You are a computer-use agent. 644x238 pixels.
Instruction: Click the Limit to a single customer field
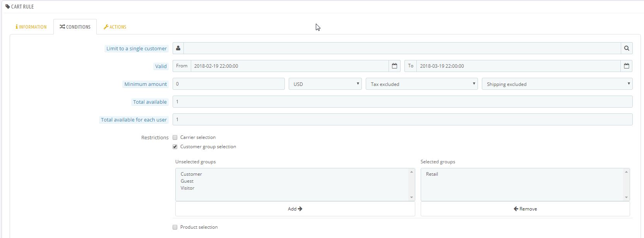(402, 48)
